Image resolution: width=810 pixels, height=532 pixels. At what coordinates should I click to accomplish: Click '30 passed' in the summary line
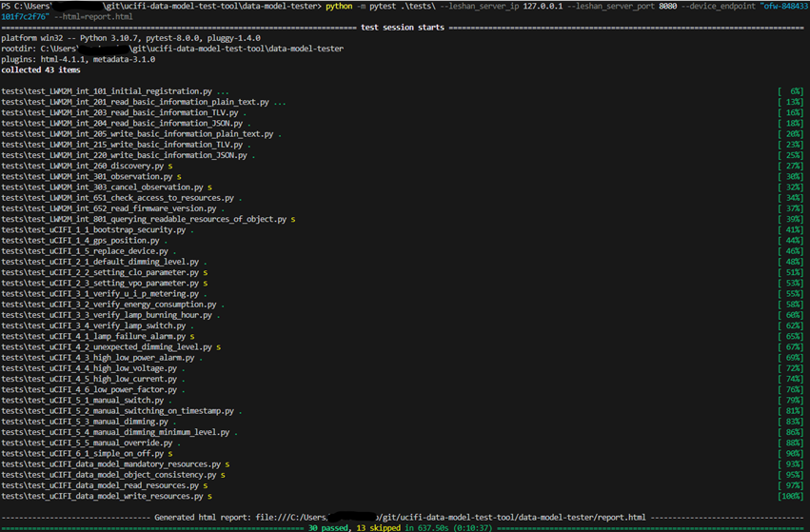pyautogui.click(x=327, y=528)
